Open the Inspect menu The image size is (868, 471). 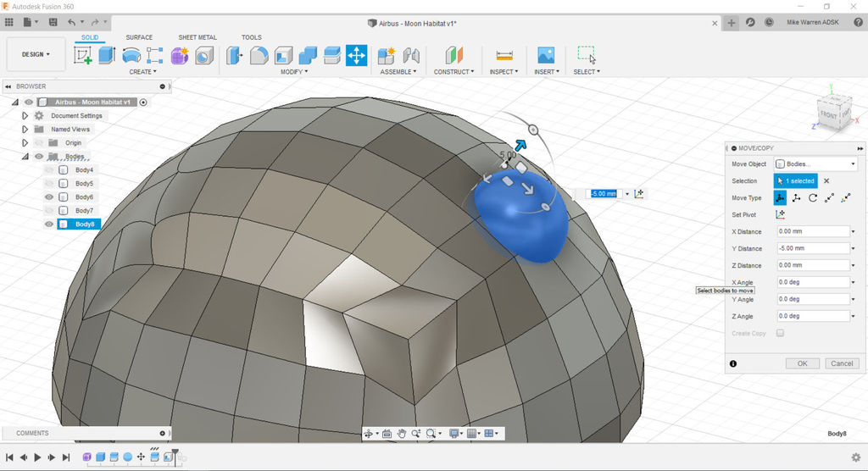pos(504,72)
